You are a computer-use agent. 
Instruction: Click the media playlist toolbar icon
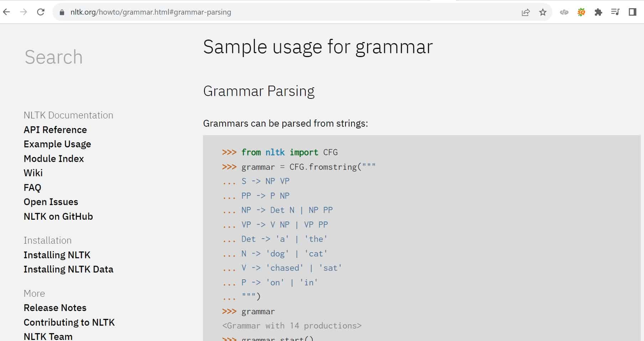[x=615, y=12]
